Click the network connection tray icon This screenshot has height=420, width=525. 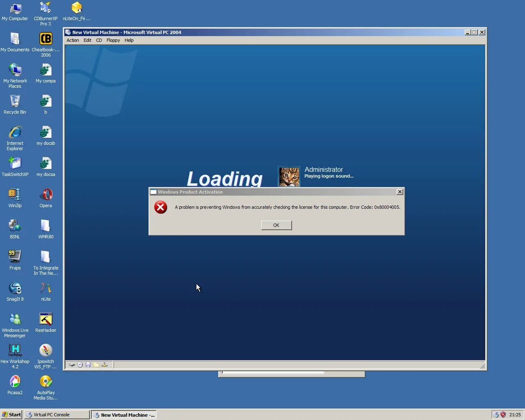(x=496, y=415)
